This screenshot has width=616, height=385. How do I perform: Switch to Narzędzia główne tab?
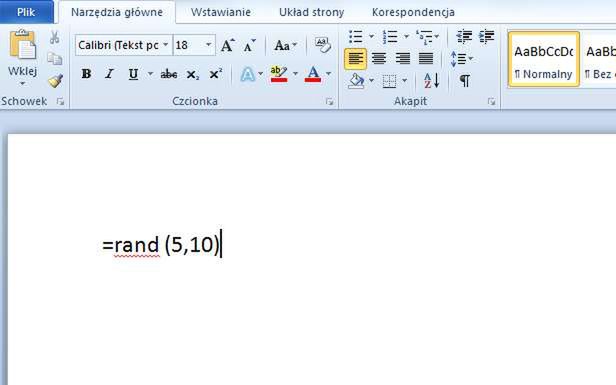[x=117, y=12]
